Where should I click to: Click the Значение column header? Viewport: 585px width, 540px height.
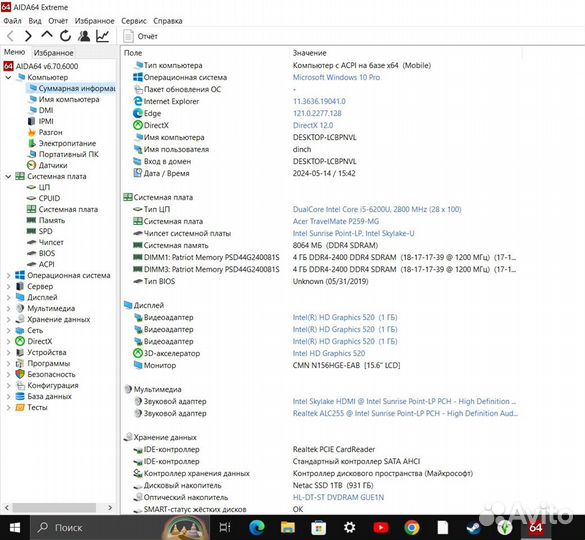point(309,53)
